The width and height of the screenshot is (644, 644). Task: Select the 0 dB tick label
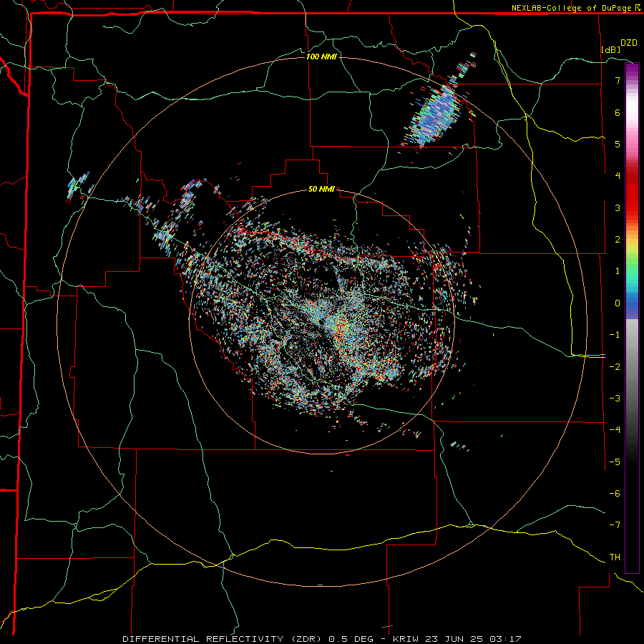point(618,303)
